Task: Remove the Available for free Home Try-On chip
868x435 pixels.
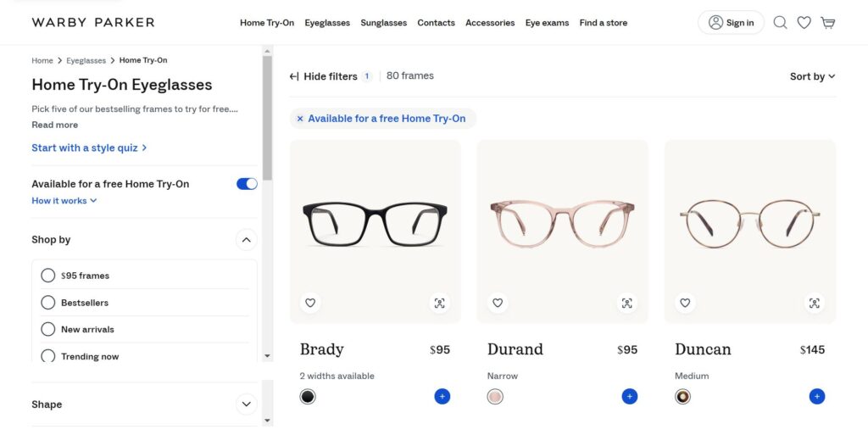Action: [x=300, y=119]
